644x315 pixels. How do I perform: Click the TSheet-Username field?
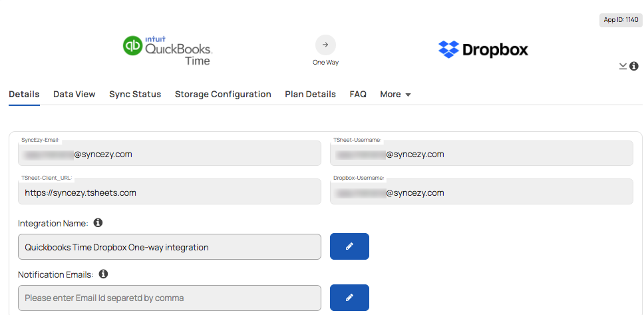(x=482, y=153)
